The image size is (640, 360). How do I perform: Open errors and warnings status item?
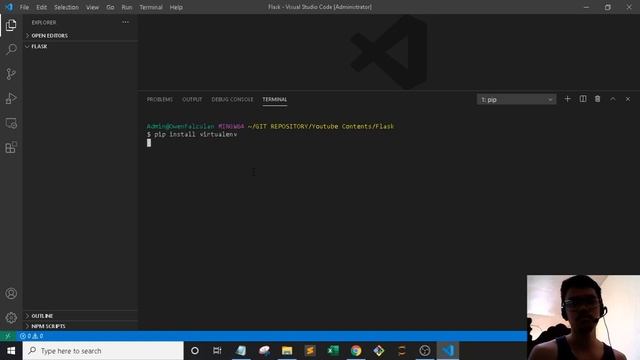[x=31, y=336]
